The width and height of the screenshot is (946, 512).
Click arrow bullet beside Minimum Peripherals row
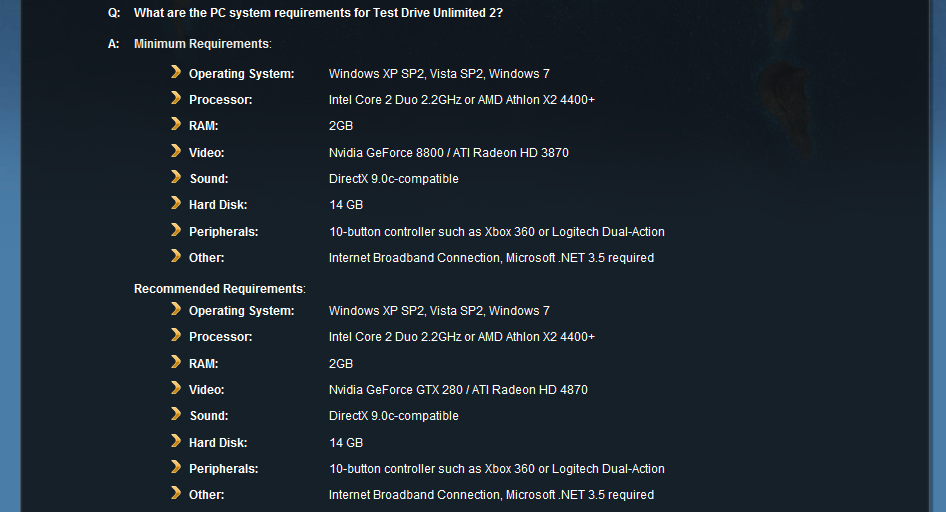(x=176, y=230)
